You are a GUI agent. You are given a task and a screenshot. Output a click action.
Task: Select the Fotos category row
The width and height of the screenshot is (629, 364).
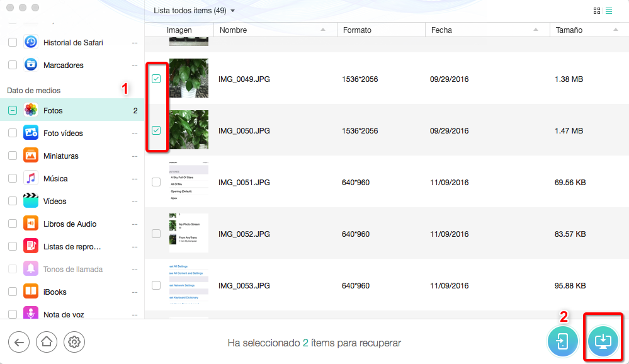click(x=72, y=110)
